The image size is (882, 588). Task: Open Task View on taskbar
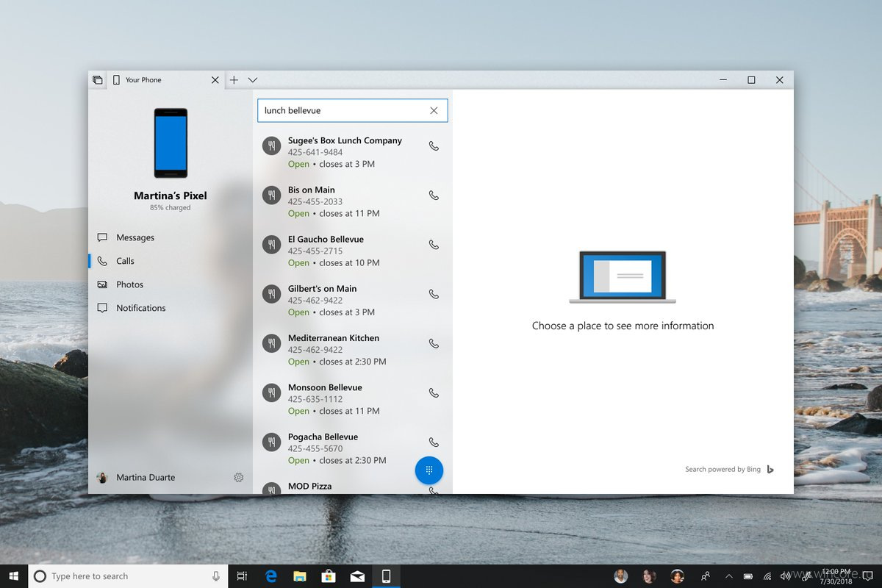242,576
